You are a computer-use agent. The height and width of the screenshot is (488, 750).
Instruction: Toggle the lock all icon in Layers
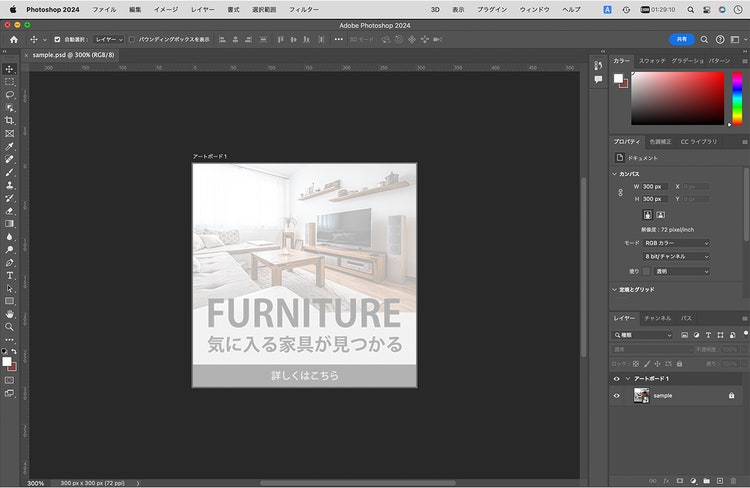click(680, 364)
